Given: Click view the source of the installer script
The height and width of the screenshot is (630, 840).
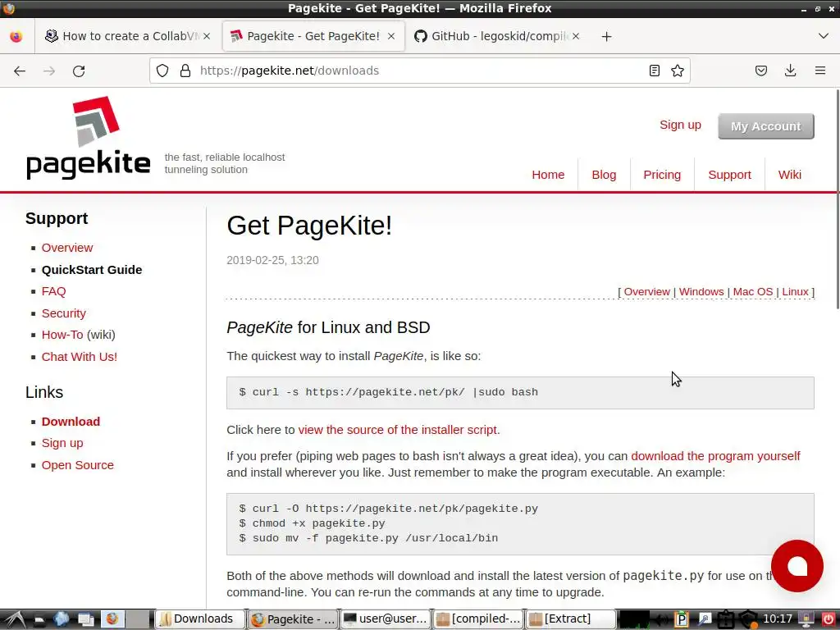Looking at the screenshot, I should tap(399, 430).
